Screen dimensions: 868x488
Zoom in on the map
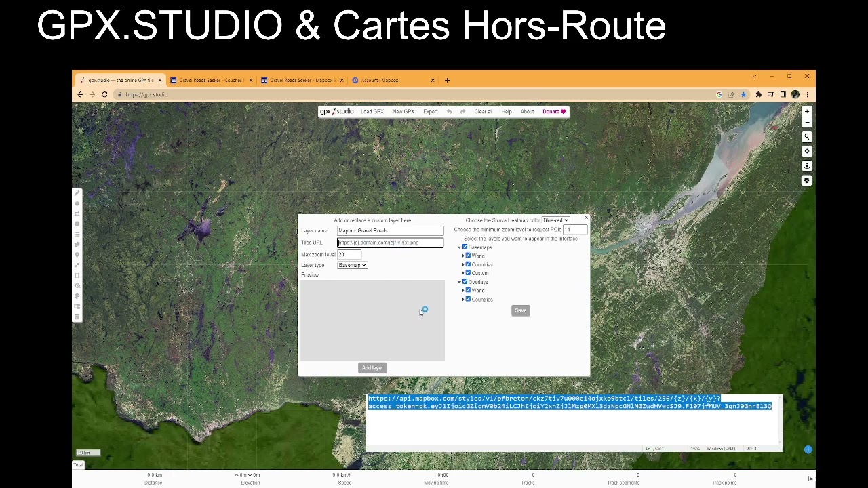[806, 111]
